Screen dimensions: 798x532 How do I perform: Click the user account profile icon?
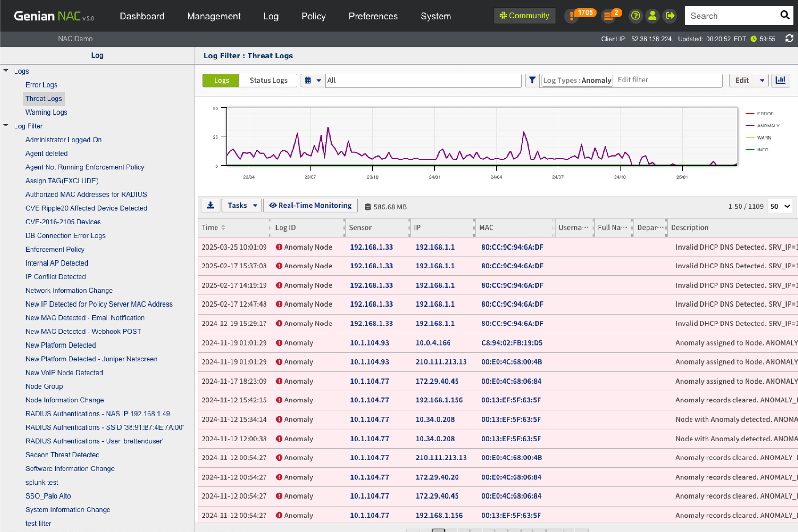pyautogui.click(x=652, y=16)
